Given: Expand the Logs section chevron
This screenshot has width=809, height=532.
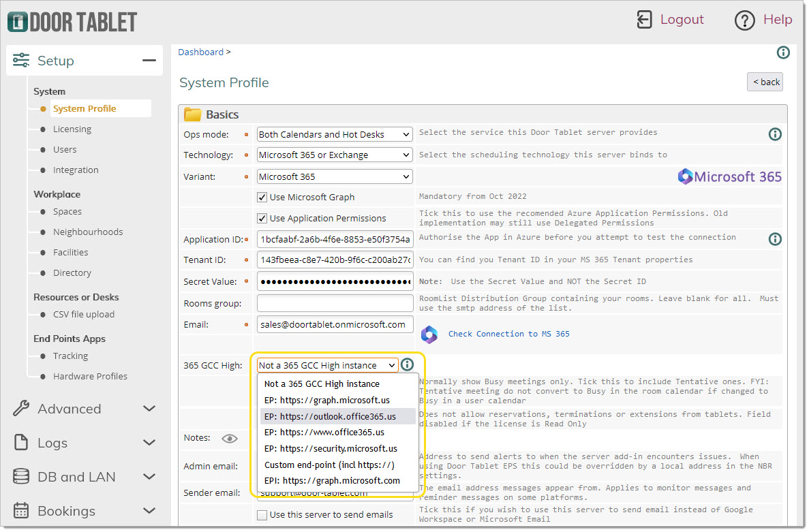Looking at the screenshot, I should 149,442.
